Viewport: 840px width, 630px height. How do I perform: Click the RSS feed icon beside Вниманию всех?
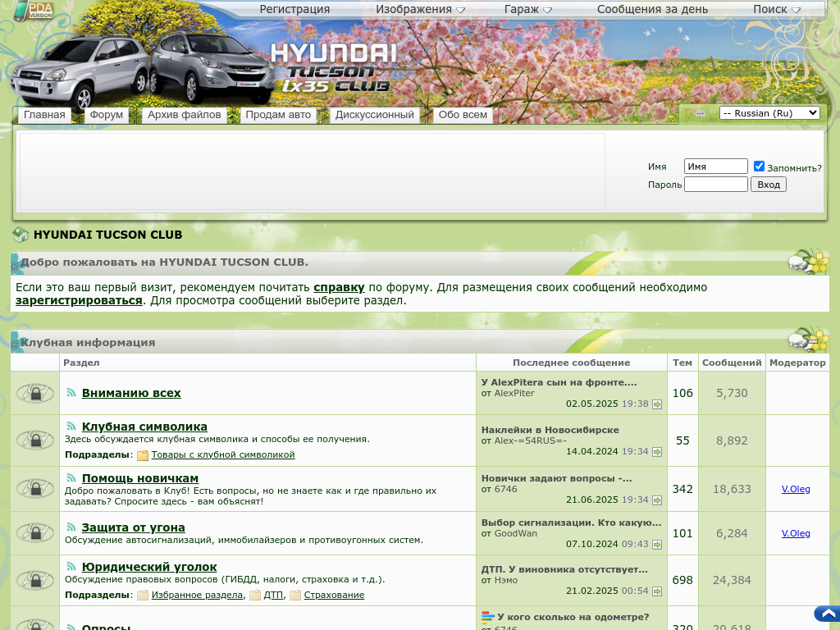click(x=71, y=393)
